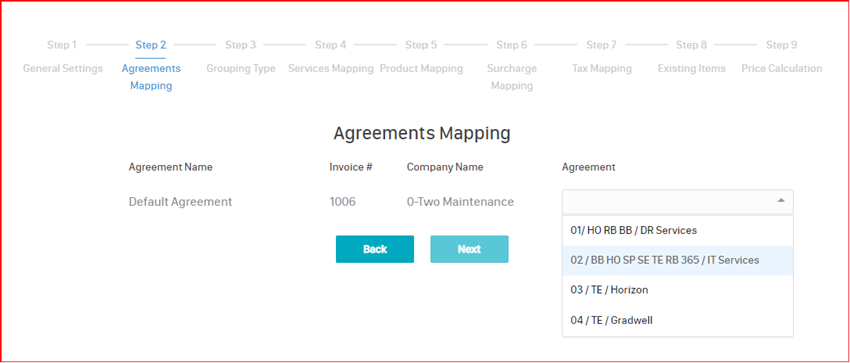Collapse the Agreement dropdown arrow
Viewport: 850px width, 363px height.
tap(781, 201)
